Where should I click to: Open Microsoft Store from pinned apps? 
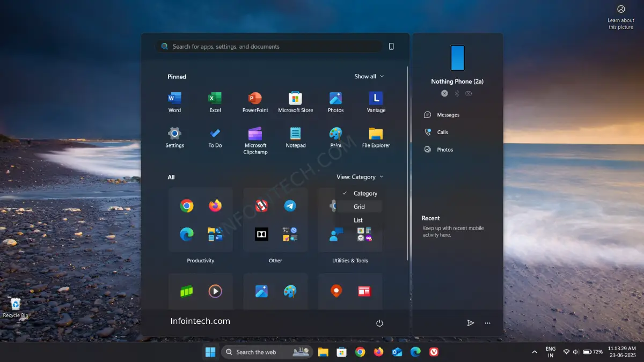[295, 102]
